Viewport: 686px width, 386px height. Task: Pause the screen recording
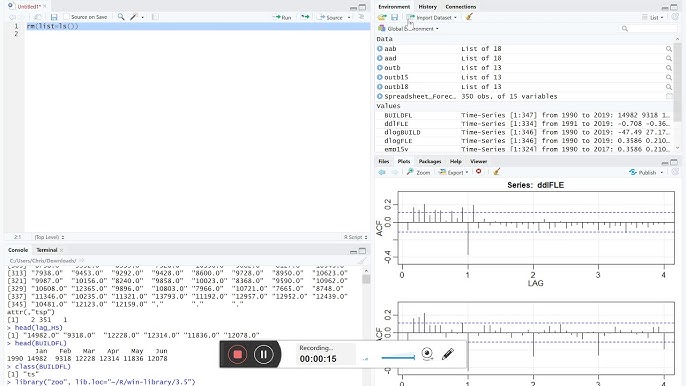pyautogui.click(x=263, y=354)
